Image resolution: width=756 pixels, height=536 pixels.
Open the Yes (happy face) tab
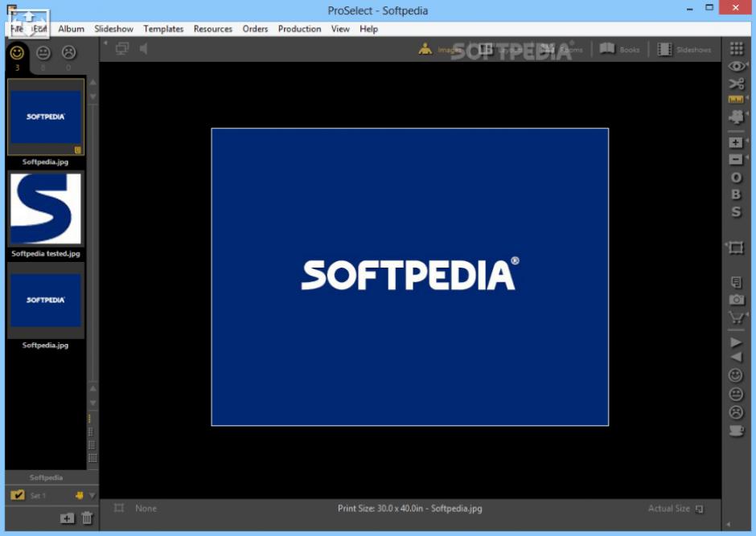tap(17, 52)
